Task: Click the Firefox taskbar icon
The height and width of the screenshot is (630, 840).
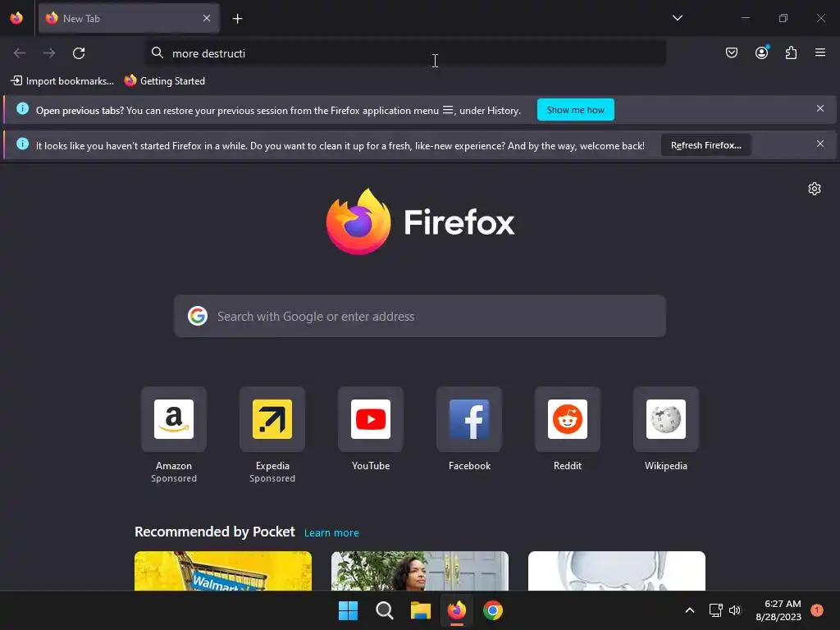Action: [456, 610]
